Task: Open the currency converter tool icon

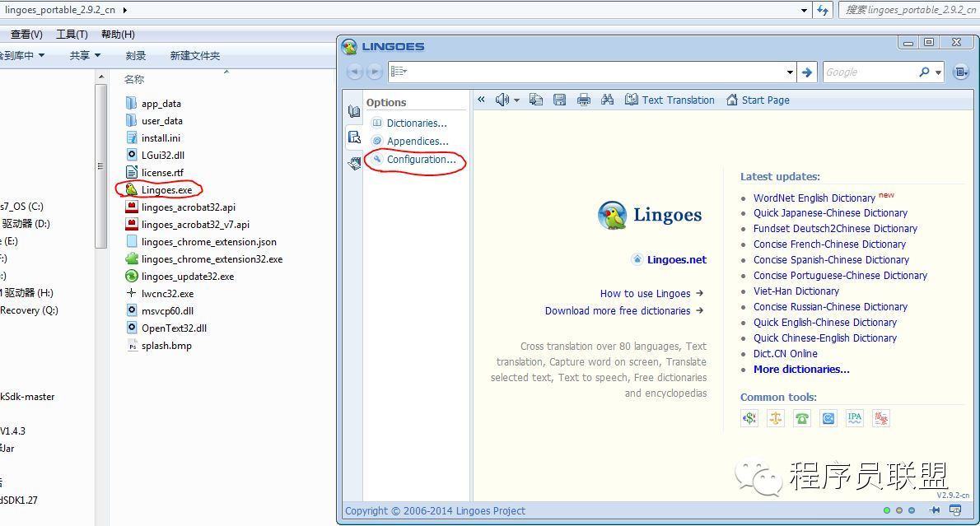Action: pos(749,418)
